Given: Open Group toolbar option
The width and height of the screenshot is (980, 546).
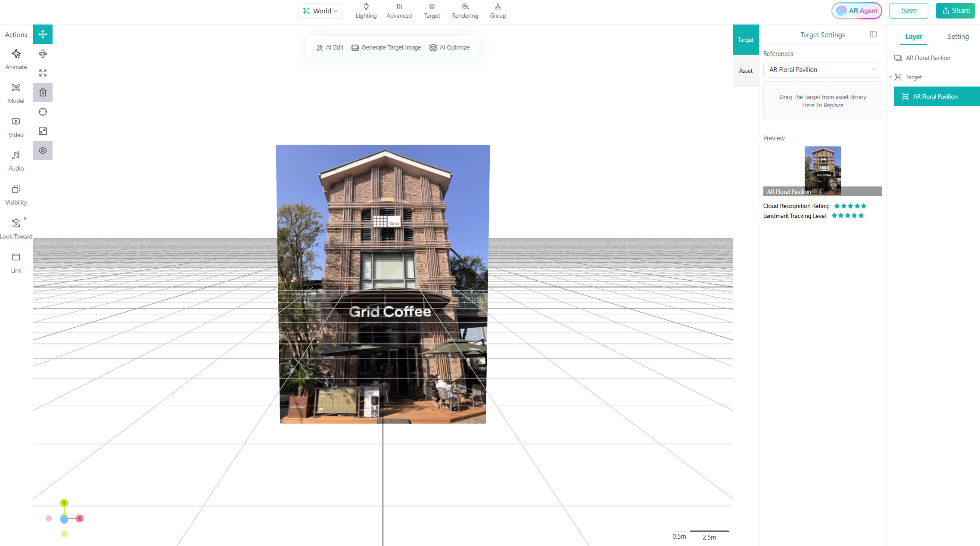Looking at the screenshot, I should 498,11.
